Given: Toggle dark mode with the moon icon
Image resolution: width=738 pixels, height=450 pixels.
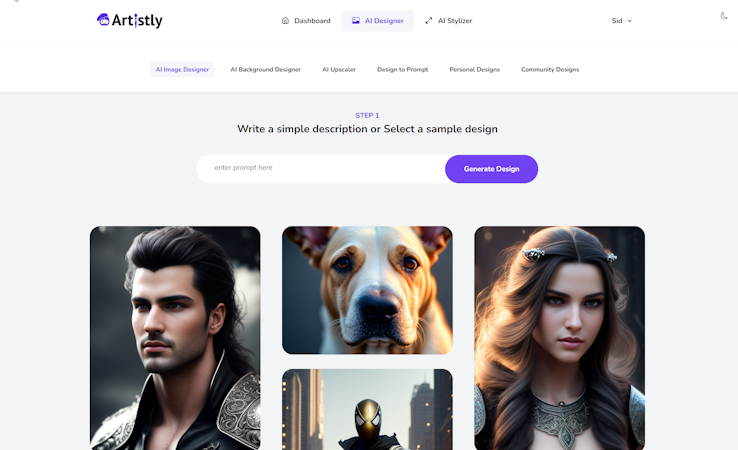Looking at the screenshot, I should coord(724,16).
